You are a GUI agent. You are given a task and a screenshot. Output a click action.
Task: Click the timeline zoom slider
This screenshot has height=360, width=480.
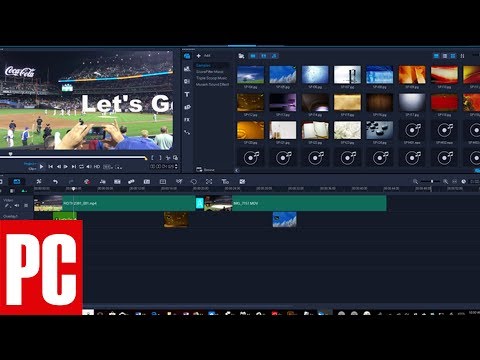tap(430, 181)
